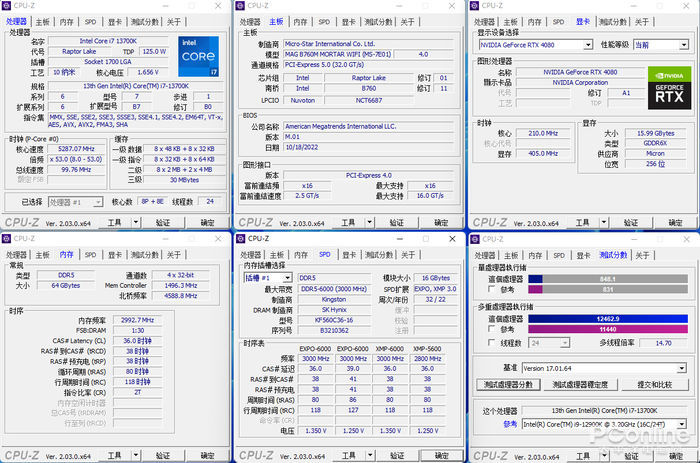Toggle the thread count checkbox
This screenshot has width=700, height=463.
point(492,342)
